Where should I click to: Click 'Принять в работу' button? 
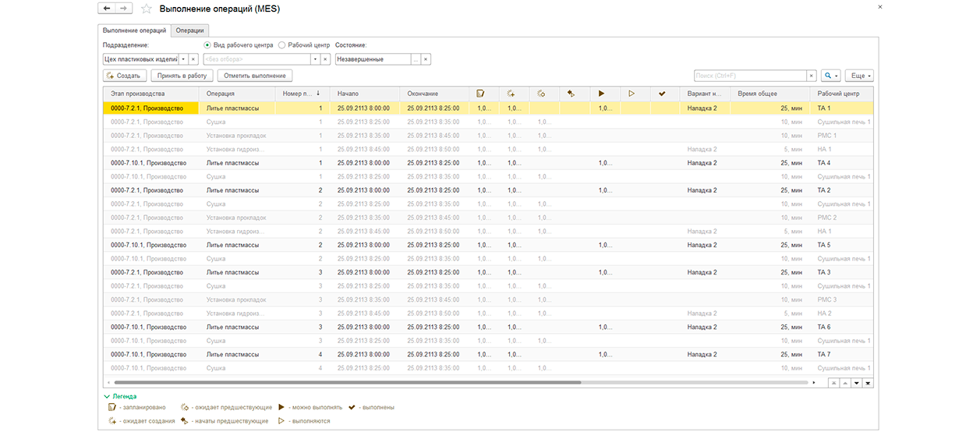[182, 76]
